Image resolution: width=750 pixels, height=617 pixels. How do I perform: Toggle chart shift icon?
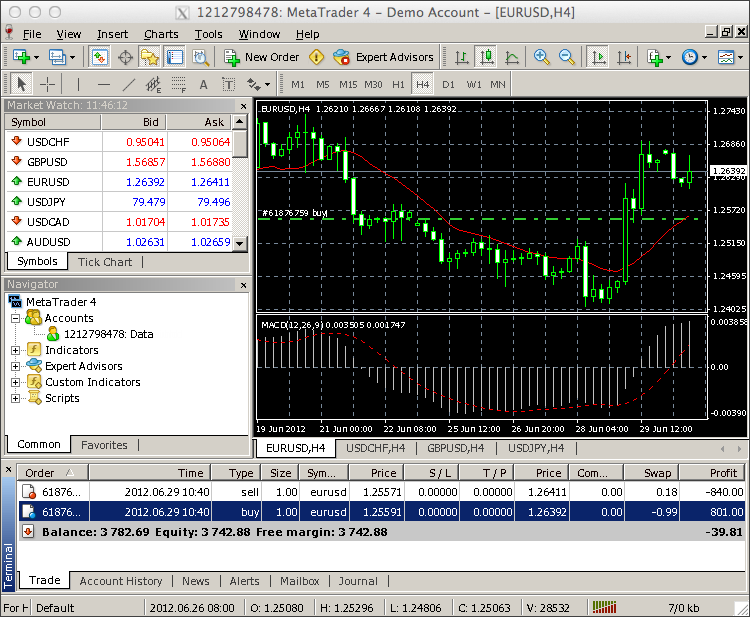coord(624,57)
